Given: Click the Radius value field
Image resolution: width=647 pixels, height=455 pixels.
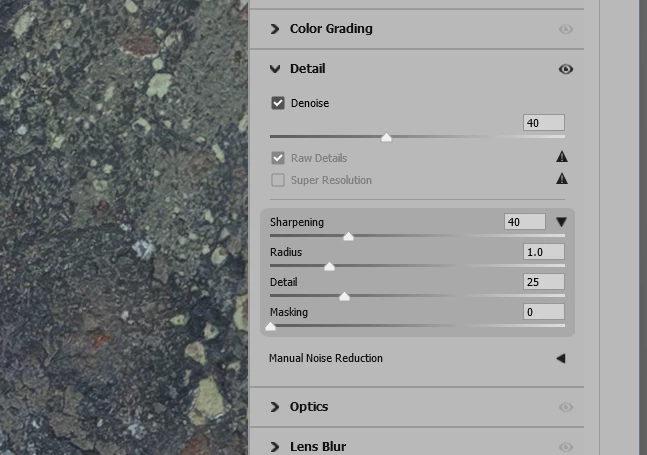Looking at the screenshot, I should [544, 252].
